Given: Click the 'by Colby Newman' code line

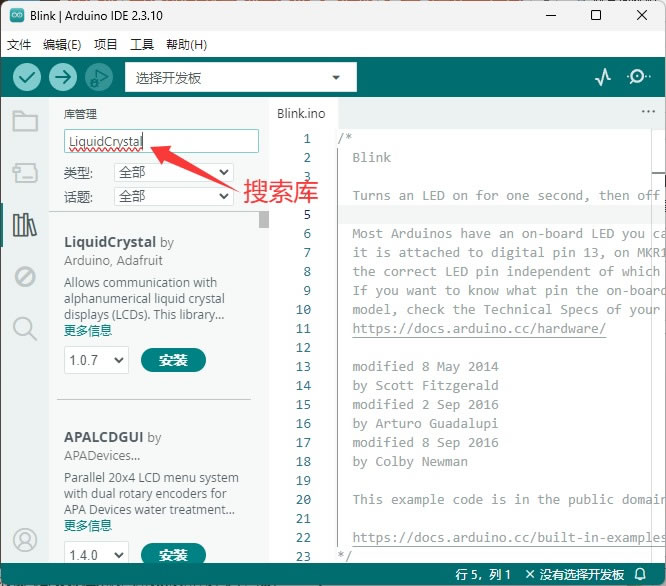Looking at the screenshot, I should tap(410, 462).
